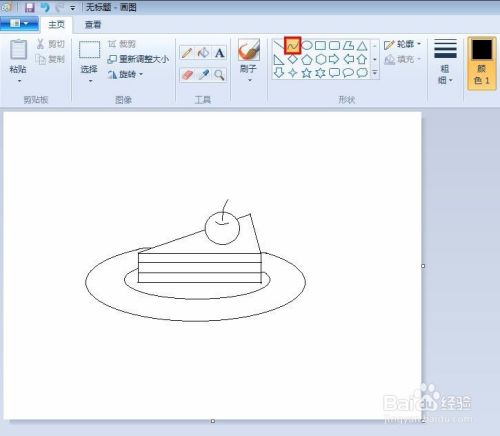Choose the Rectangle shape
Image resolution: width=500 pixels, height=436 pixels.
(320, 45)
